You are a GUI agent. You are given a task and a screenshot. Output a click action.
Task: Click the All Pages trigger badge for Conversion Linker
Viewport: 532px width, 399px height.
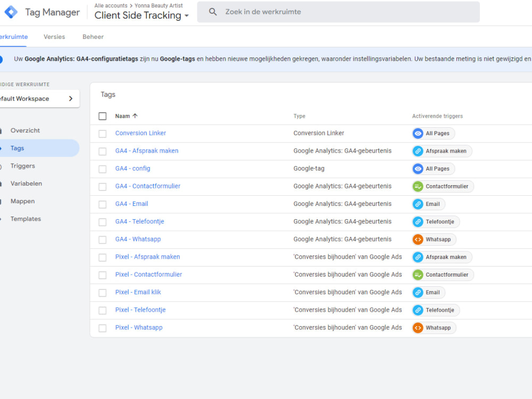tap(433, 133)
